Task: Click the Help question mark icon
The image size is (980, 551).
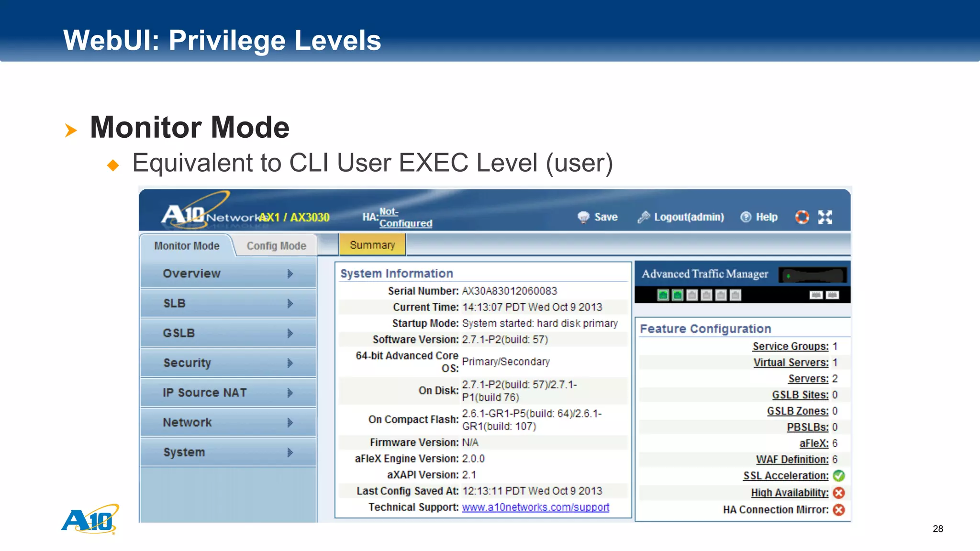Action: click(x=746, y=217)
